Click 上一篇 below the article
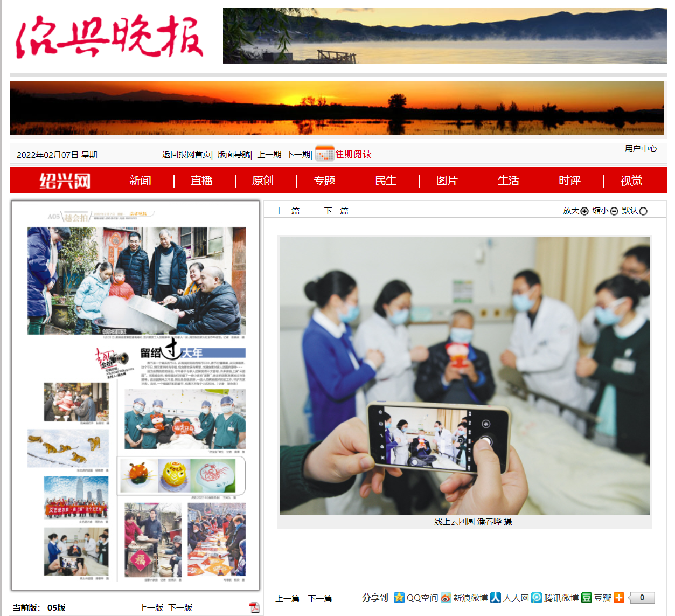Image resolution: width=675 pixels, height=616 pixels. click(x=288, y=598)
